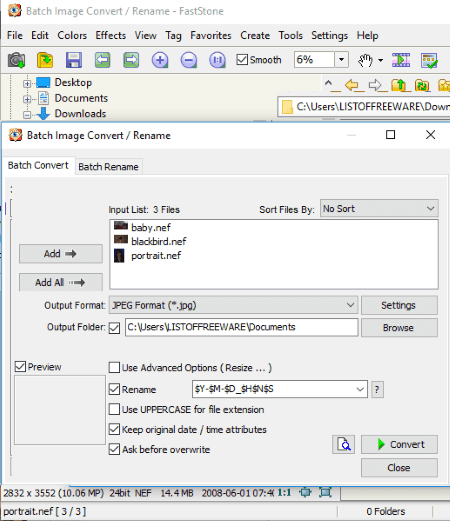Open the Sort Files By dropdown

click(x=379, y=209)
